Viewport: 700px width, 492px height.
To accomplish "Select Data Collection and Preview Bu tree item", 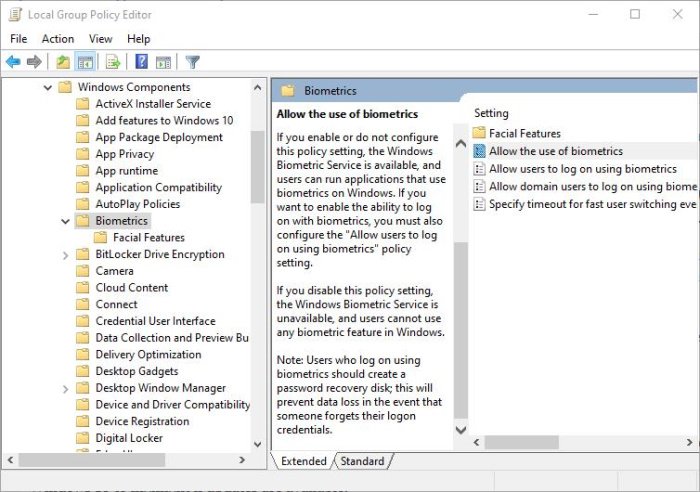I will pos(172,338).
